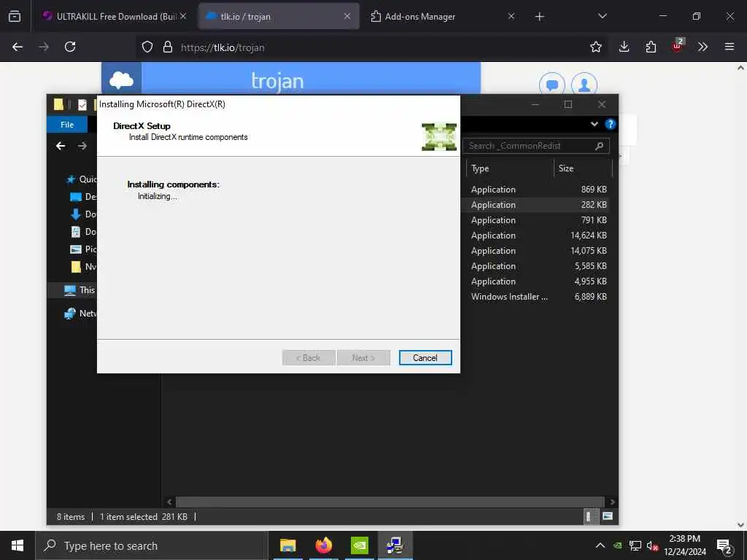
Task: Show hidden system tray icons
Action: [x=600, y=545]
